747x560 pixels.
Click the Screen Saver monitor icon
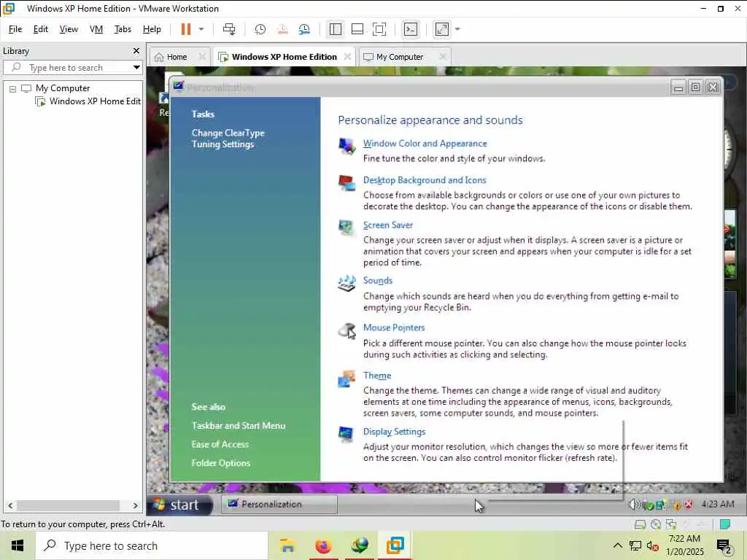(347, 227)
